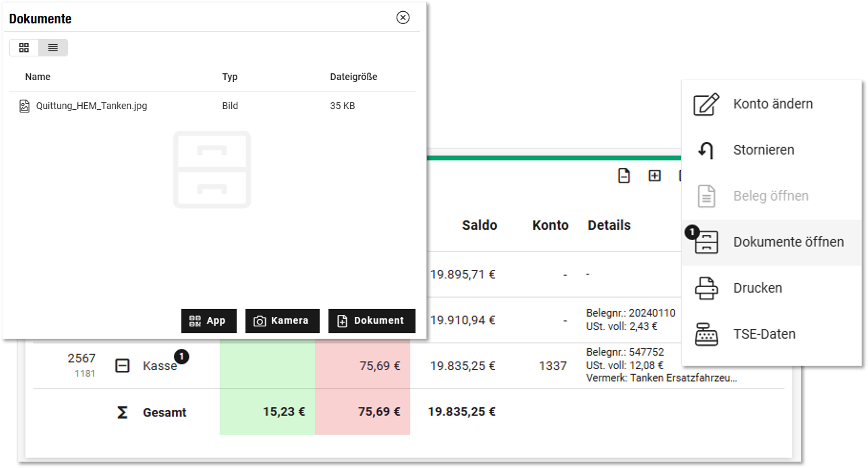The width and height of the screenshot is (868, 468).
Task: Click the Beleg öffnen document icon
Action: (706, 196)
